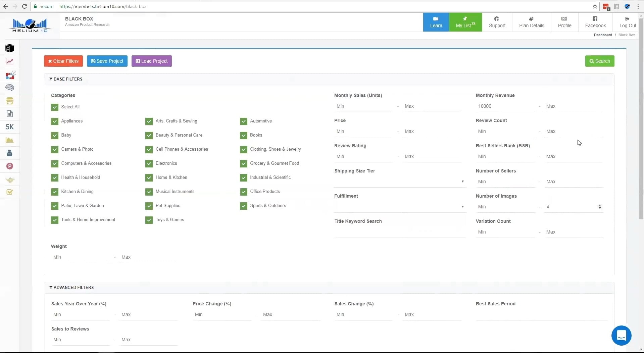The image size is (644, 353).
Task: Click the green Search button
Action: pyautogui.click(x=600, y=61)
